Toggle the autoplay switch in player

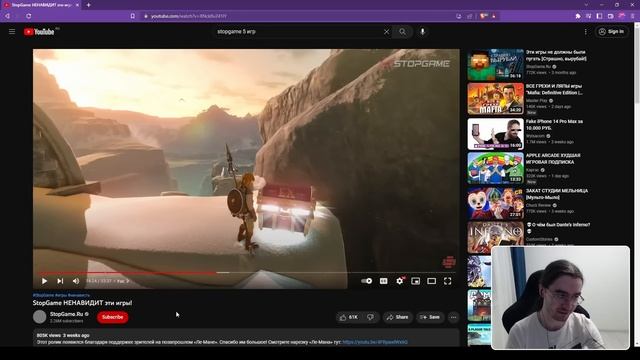[x=367, y=281]
